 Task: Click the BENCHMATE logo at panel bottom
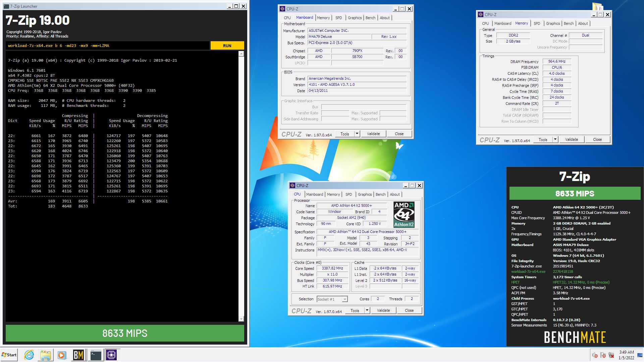coord(575,337)
